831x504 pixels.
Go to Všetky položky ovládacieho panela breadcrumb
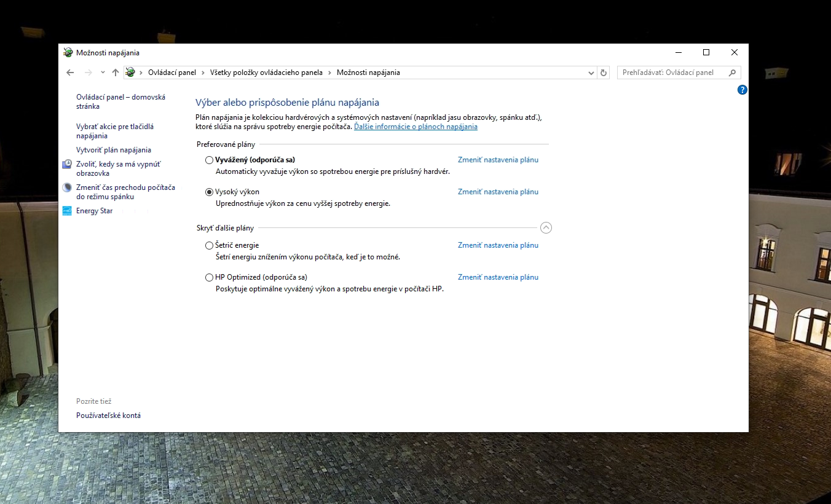pyautogui.click(x=266, y=73)
